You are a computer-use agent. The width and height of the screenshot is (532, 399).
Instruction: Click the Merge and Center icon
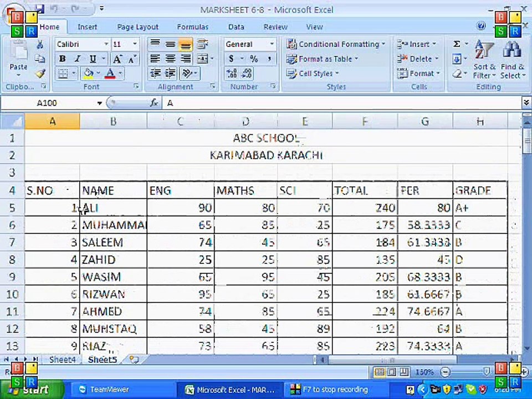(x=203, y=59)
